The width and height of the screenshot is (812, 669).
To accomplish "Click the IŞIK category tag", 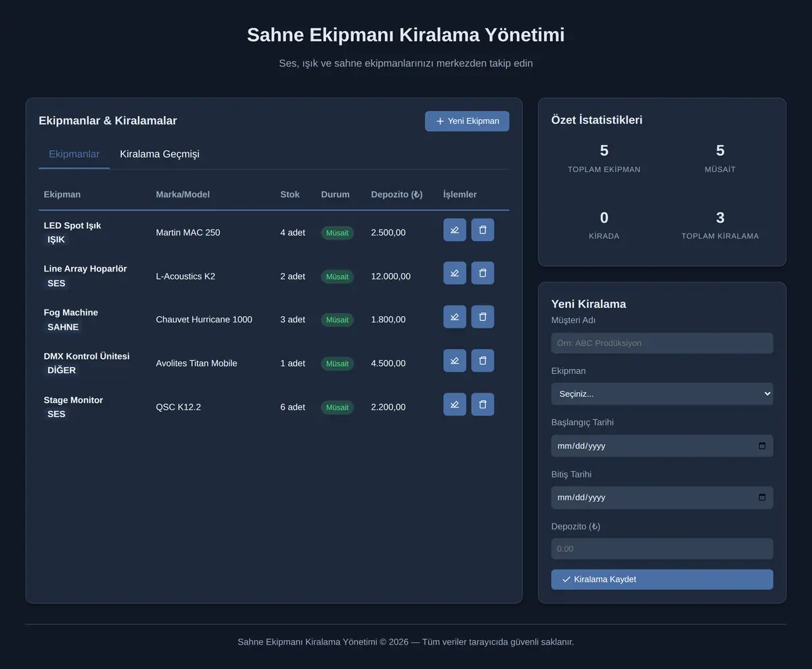I will coord(56,240).
